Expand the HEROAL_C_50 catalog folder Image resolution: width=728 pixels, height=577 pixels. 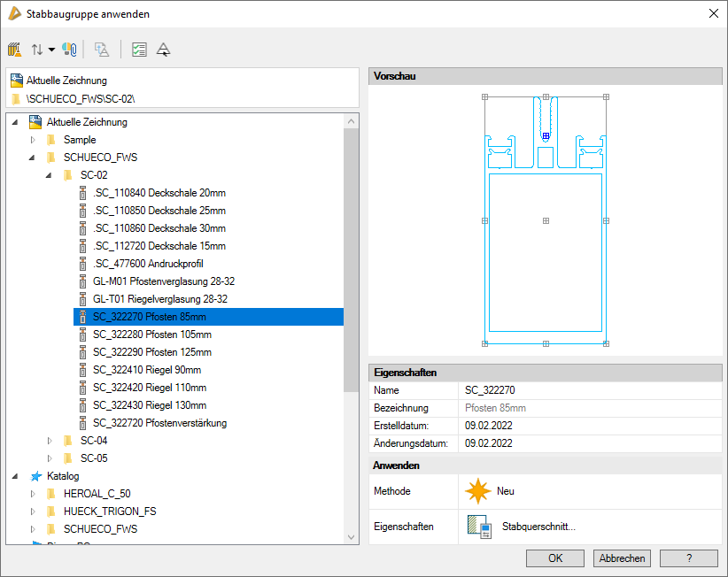[34, 494]
